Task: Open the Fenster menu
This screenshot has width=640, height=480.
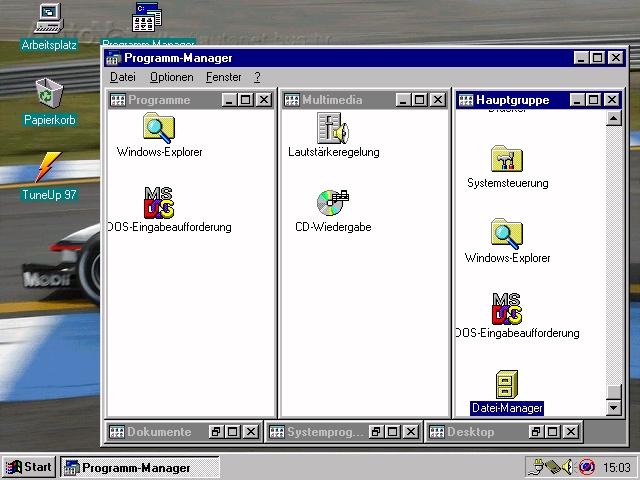Action: click(x=223, y=77)
